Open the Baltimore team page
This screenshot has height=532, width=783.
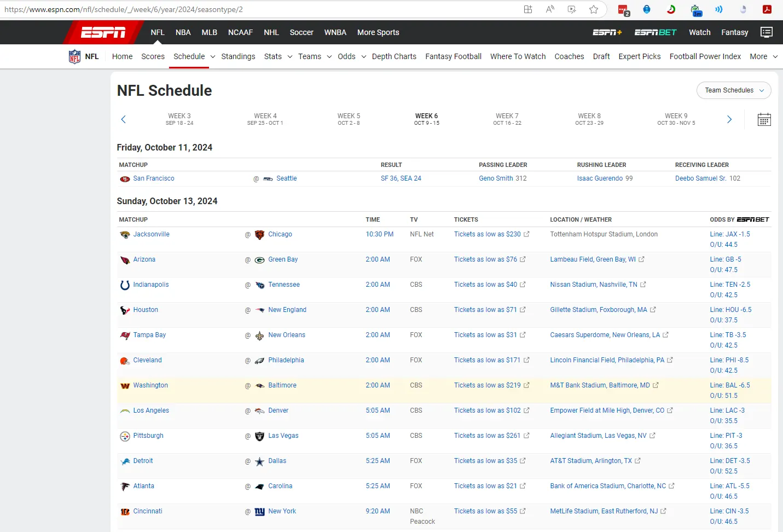coord(282,385)
